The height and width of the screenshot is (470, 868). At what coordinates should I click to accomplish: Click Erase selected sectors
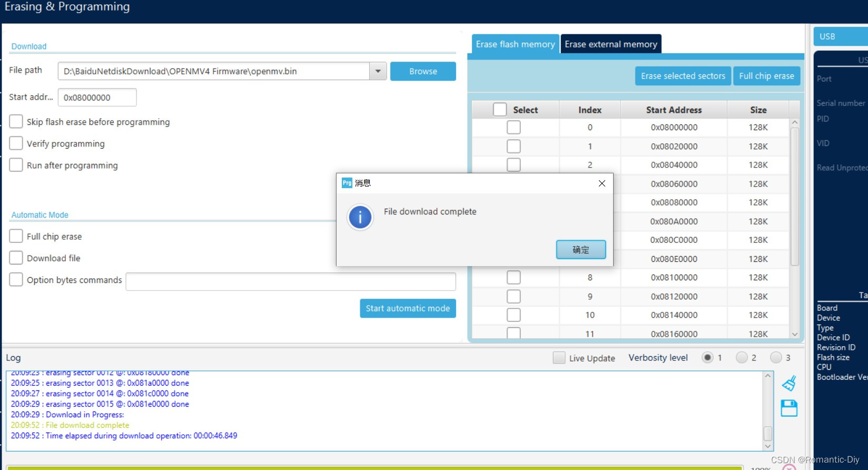(x=683, y=76)
